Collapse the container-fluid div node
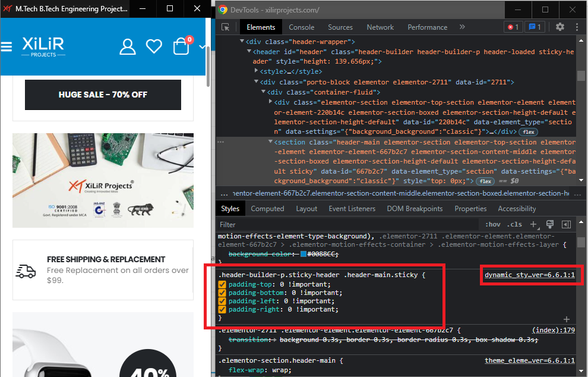This screenshot has width=588, height=377. [x=263, y=92]
